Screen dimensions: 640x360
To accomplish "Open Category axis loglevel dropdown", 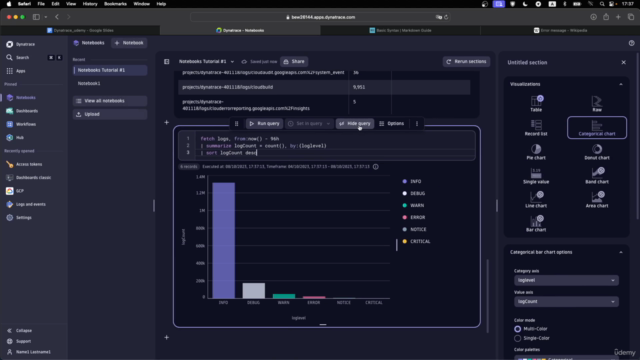I will [566, 280].
